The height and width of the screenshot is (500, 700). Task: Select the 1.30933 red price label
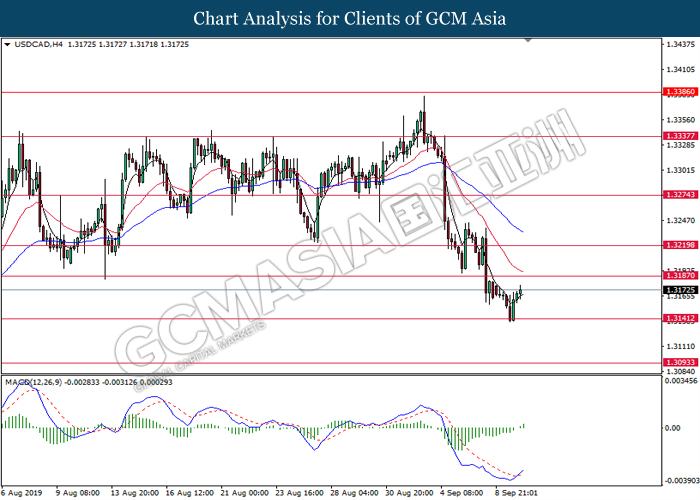pos(680,362)
